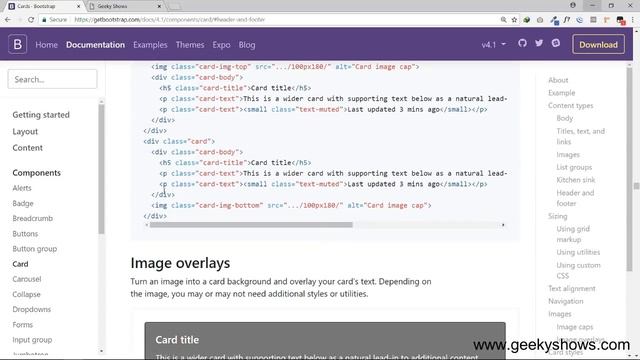This screenshot has height=360, width=640.
Task: Open Examples in the navbar
Action: [150, 45]
